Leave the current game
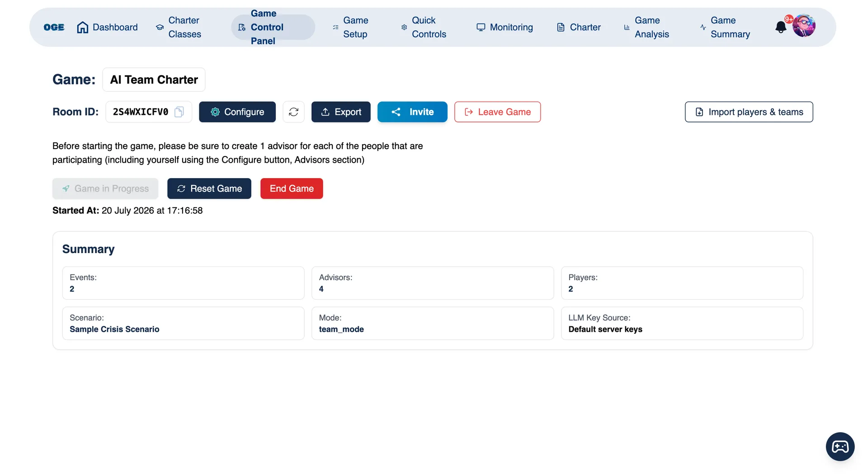 coord(497,112)
